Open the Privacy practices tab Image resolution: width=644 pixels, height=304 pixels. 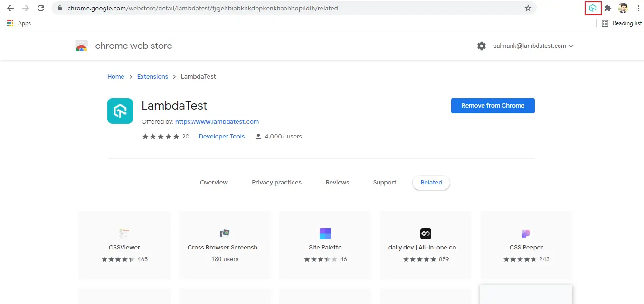[x=276, y=183]
